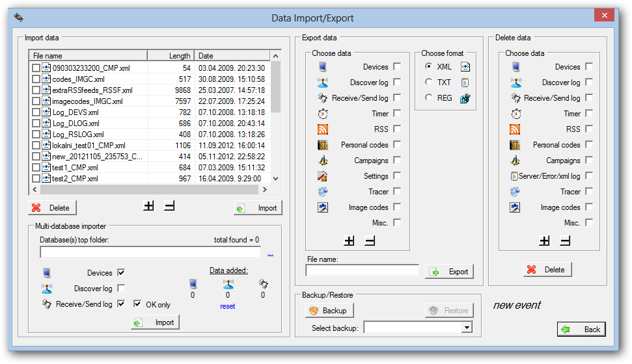The image size is (632, 364).
Task: Enable Devices checkbox in Export data
Action: 397,66
